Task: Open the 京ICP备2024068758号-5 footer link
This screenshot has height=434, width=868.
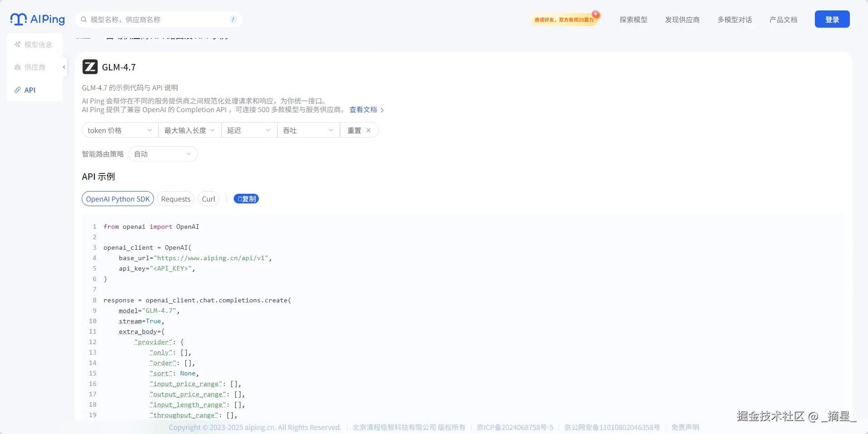Action: click(515, 427)
